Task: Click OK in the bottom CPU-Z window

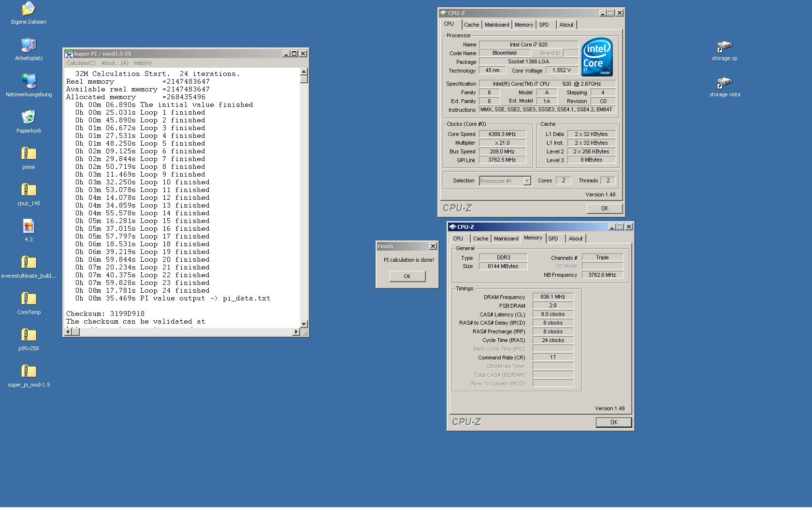Action: click(614, 422)
